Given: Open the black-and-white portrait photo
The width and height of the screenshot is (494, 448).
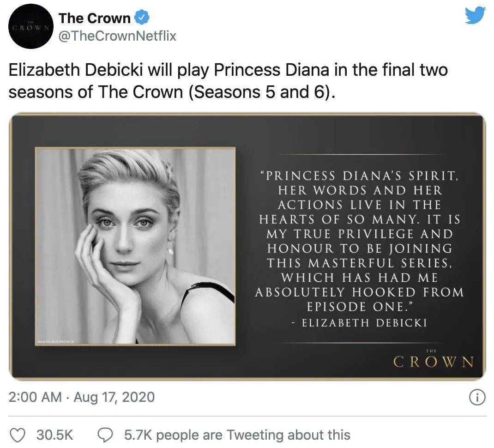Looking at the screenshot, I should (135, 246).
